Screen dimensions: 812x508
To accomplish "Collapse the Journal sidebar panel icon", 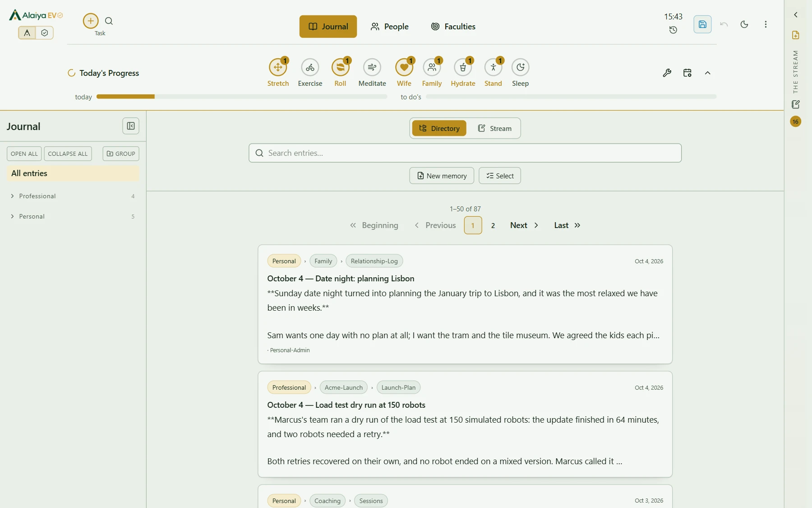I will [131, 126].
